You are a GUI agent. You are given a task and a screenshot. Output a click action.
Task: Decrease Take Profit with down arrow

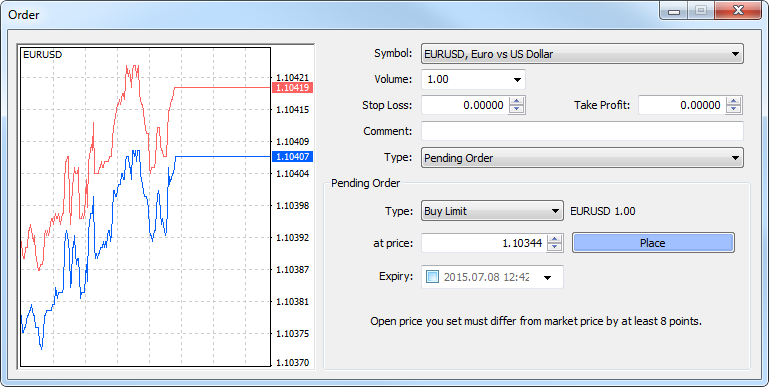734,109
